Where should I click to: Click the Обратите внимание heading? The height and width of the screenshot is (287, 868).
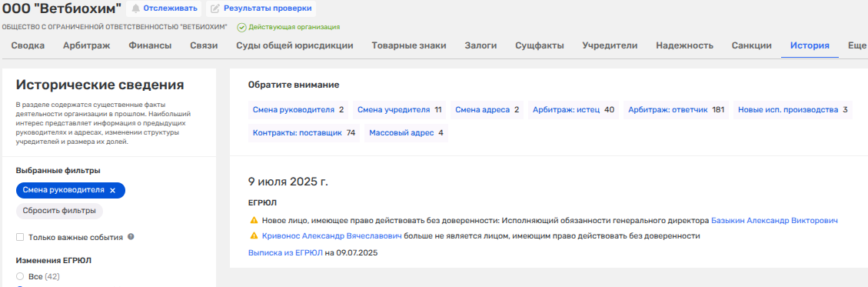pyautogui.click(x=294, y=85)
